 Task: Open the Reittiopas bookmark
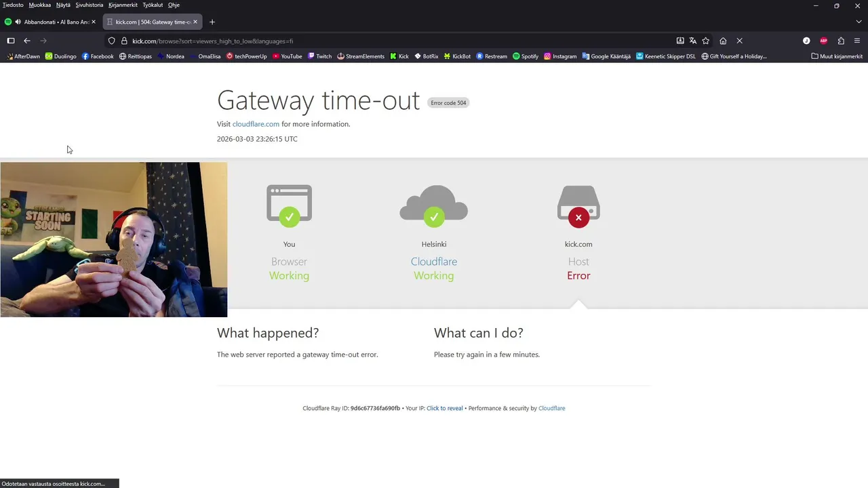tap(136, 56)
